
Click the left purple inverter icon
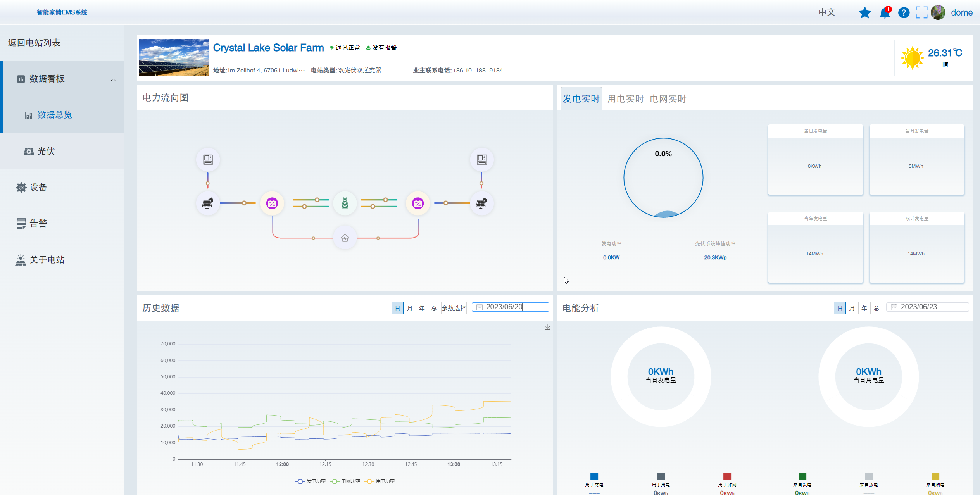(x=272, y=203)
